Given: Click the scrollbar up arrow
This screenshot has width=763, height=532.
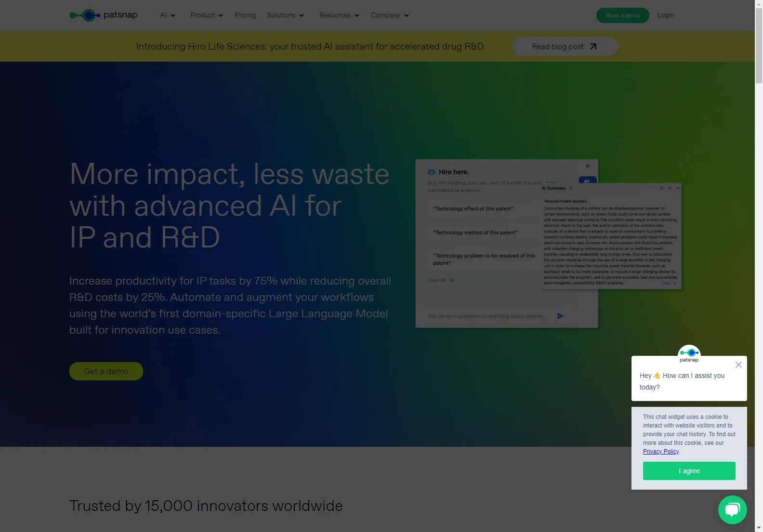Looking at the screenshot, I should [759, 4].
